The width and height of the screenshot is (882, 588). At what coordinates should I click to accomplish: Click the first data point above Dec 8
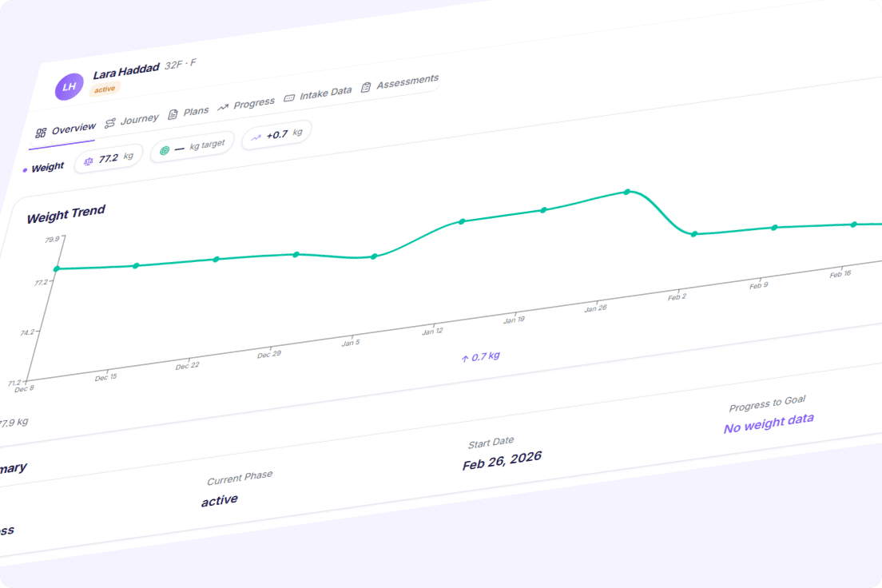pyautogui.click(x=56, y=269)
